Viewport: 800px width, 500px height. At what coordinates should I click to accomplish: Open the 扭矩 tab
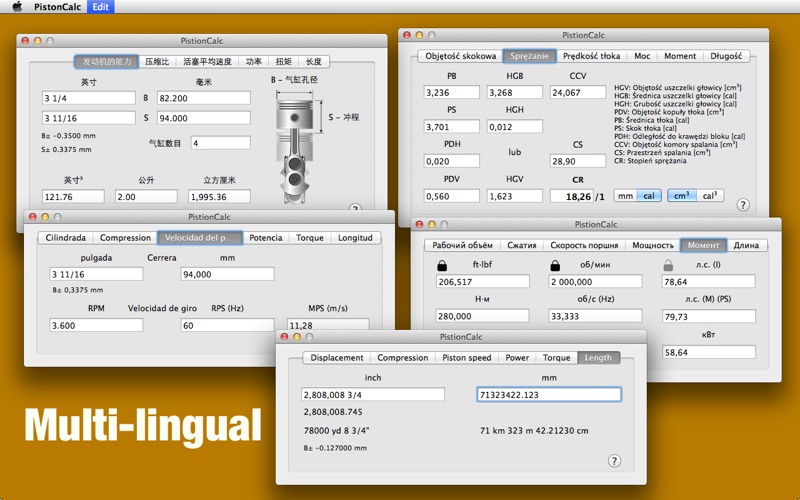click(284, 62)
